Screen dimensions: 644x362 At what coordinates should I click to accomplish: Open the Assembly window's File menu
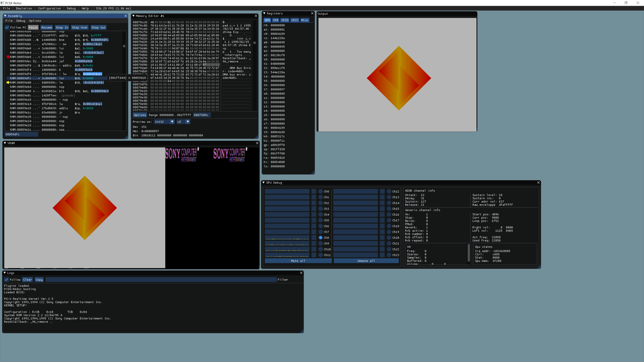tap(9, 21)
